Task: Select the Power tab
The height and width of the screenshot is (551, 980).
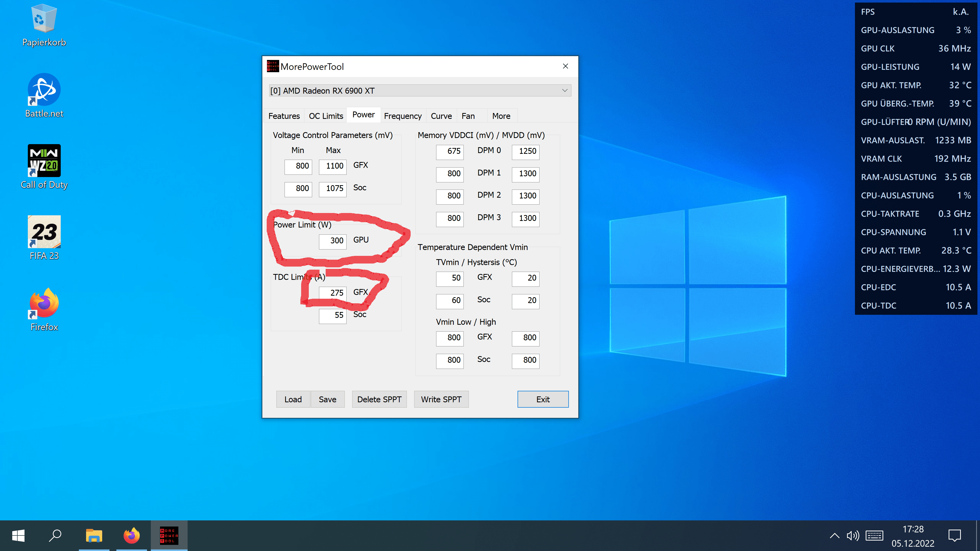Action: [x=363, y=115]
